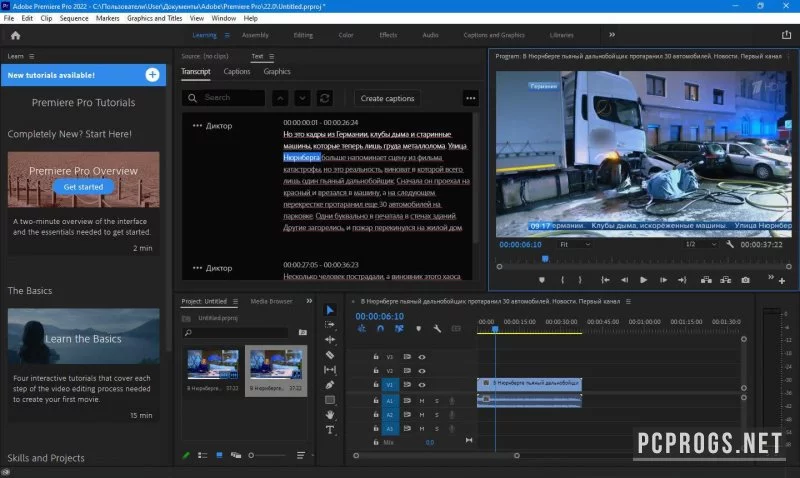Select the Pen tool
Image resolution: width=800 pixels, height=478 pixels.
click(x=330, y=385)
